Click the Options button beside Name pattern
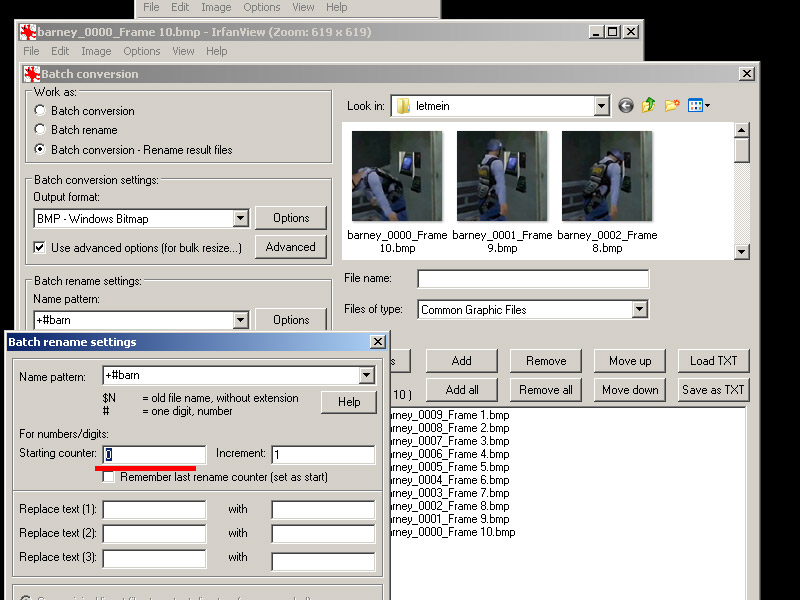 click(291, 319)
